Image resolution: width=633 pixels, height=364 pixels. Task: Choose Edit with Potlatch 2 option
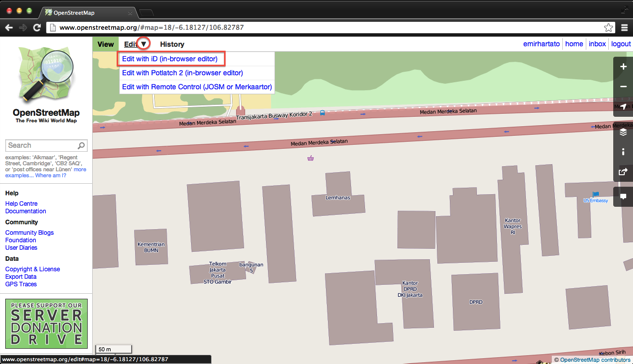pos(182,73)
